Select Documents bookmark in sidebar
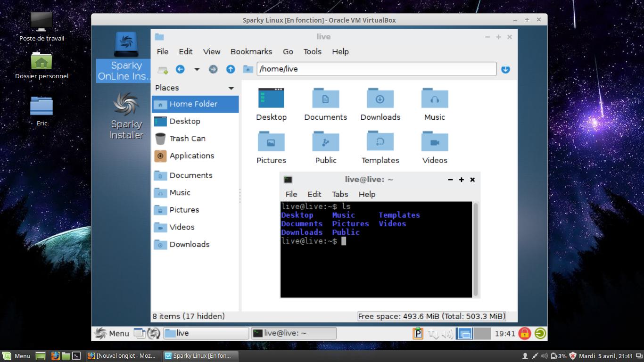Image resolution: width=644 pixels, height=362 pixels. (x=195, y=175)
